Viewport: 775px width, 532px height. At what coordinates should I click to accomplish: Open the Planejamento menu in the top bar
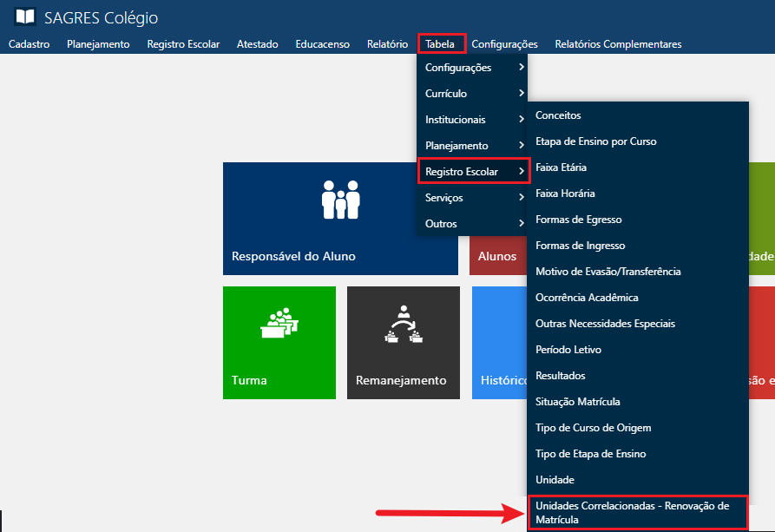pos(98,44)
